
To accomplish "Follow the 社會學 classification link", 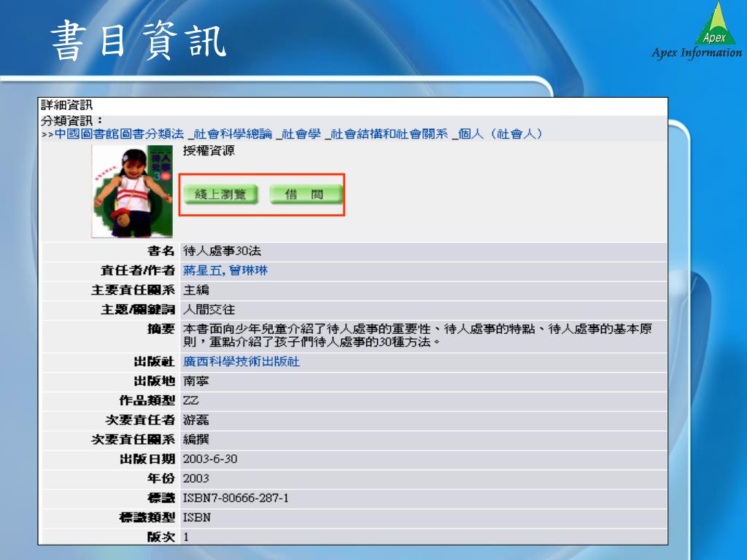I will tap(301, 134).
